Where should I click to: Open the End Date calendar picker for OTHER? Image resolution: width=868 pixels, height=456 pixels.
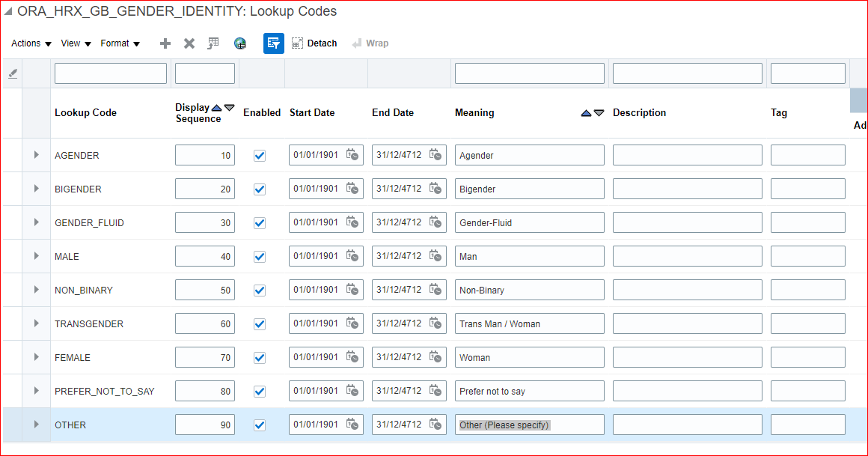(436, 425)
